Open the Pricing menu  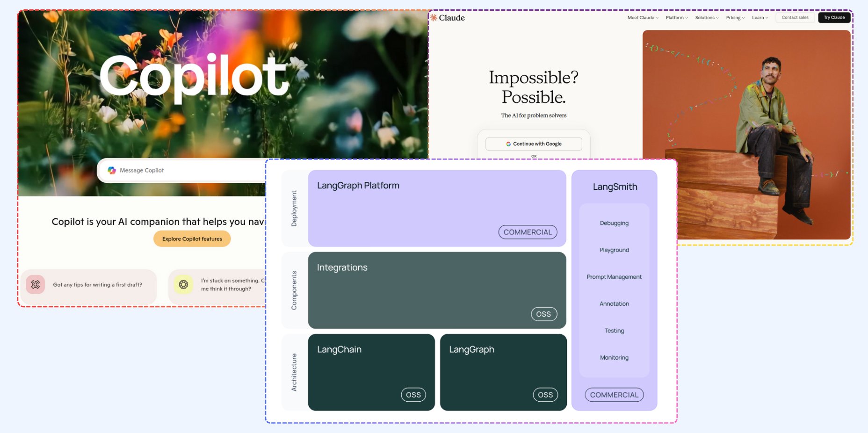click(x=735, y=18)
